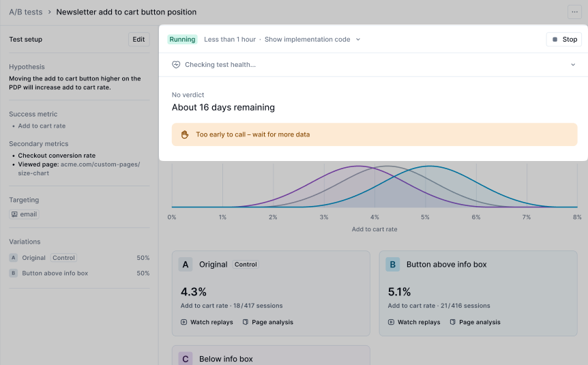Screen dimensions: 588x365
Task: Click the chevron beside implementation code
Action: [358, 40]
